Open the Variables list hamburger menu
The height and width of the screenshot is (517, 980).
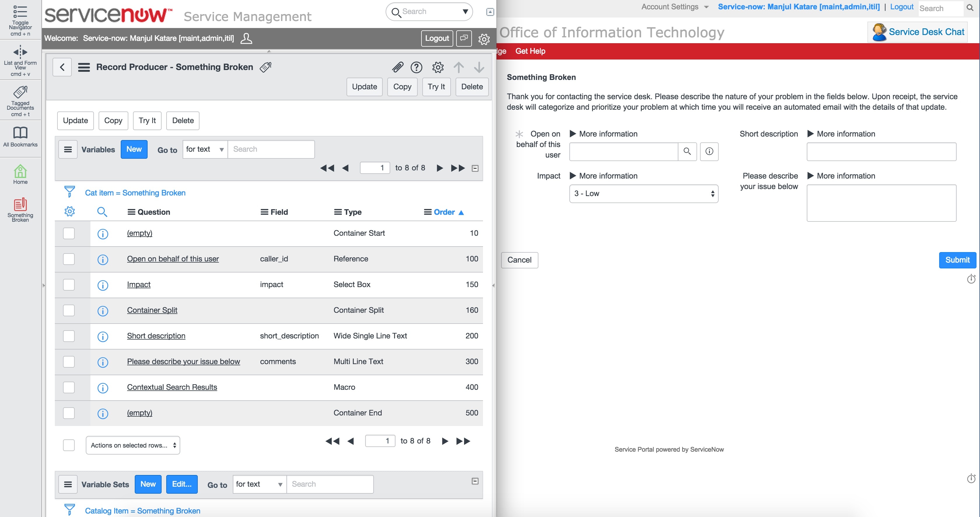coord(68,149)
